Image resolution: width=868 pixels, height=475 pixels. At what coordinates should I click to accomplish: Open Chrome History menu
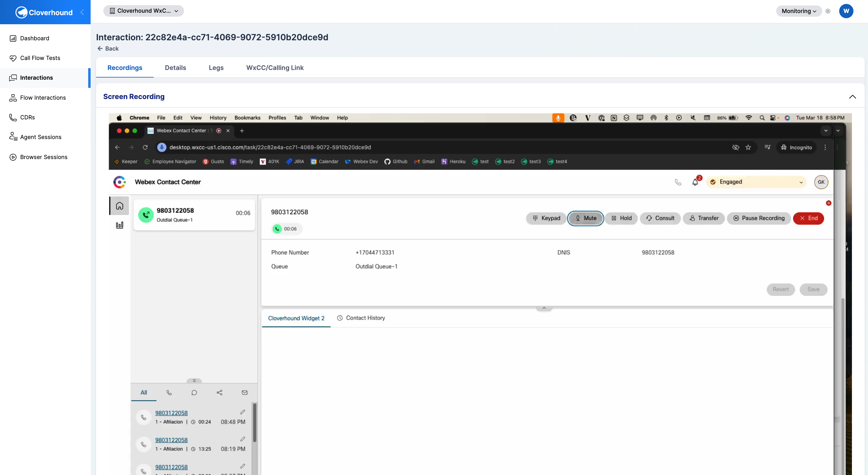click(x=218, y=118)
